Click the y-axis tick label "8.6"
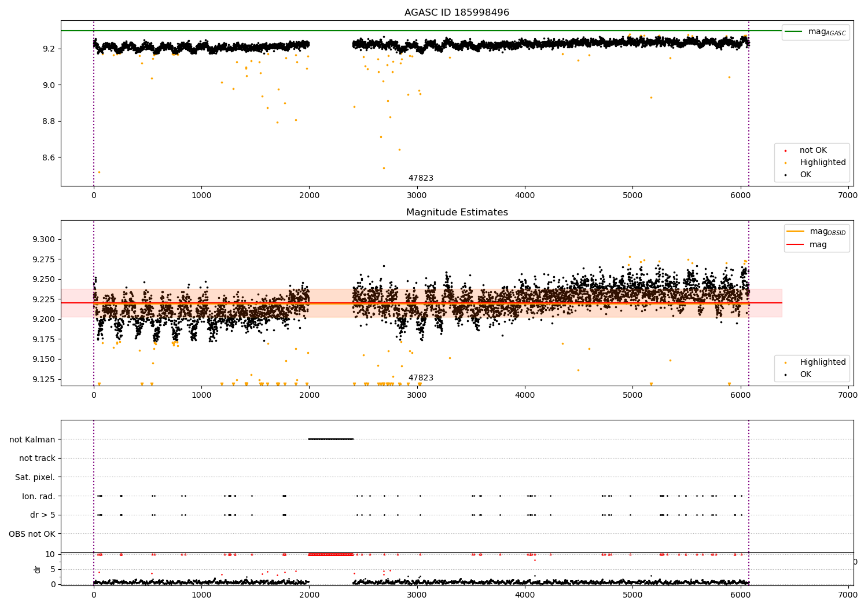The width and height of the screenshot is (868, 608). [x=49, y=158]
